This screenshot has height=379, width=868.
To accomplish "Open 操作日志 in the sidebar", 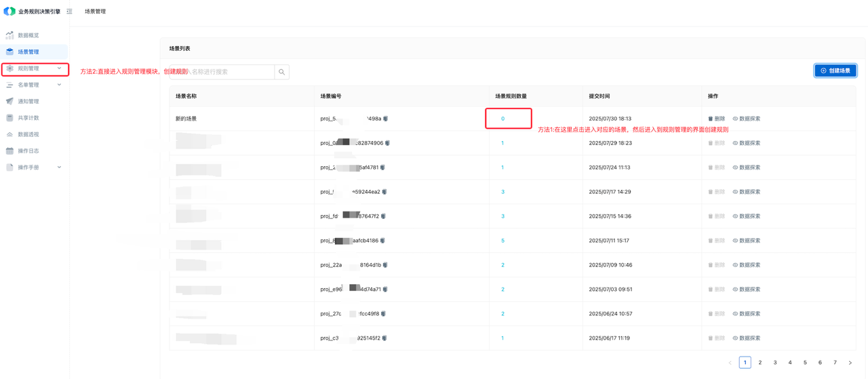I will coord(28,151).
